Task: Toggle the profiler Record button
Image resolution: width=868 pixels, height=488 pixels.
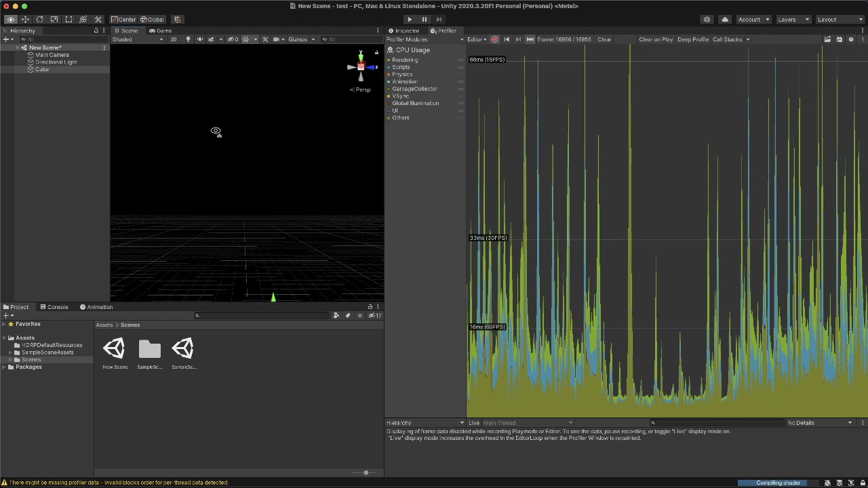Action: coord(495,39)
